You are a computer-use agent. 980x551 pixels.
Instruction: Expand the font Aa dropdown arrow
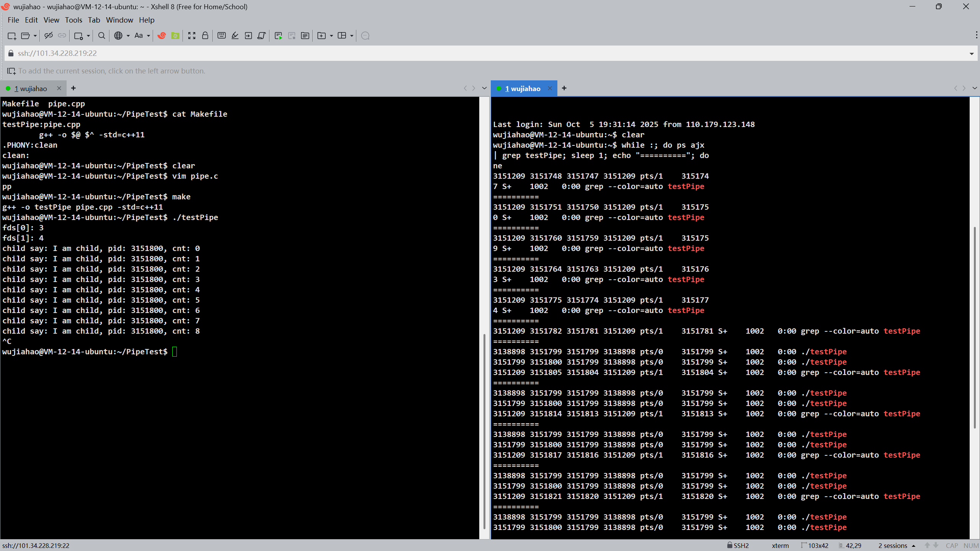(149, 36)
